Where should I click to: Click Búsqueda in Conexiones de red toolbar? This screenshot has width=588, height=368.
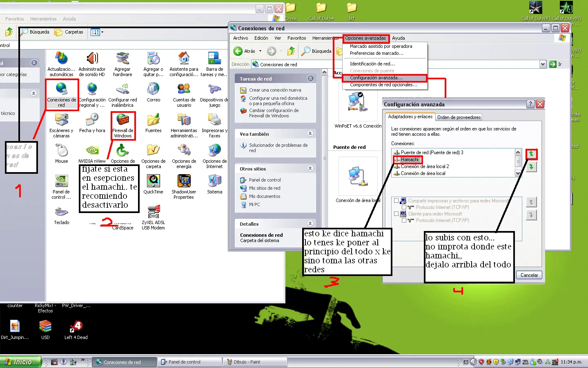[x=316, y=51]
